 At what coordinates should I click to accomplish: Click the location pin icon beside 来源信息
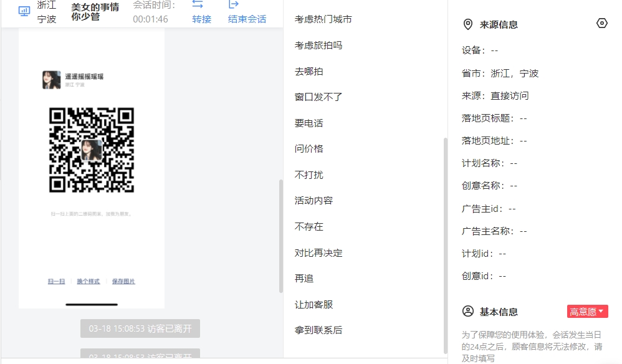coord(468,24)
